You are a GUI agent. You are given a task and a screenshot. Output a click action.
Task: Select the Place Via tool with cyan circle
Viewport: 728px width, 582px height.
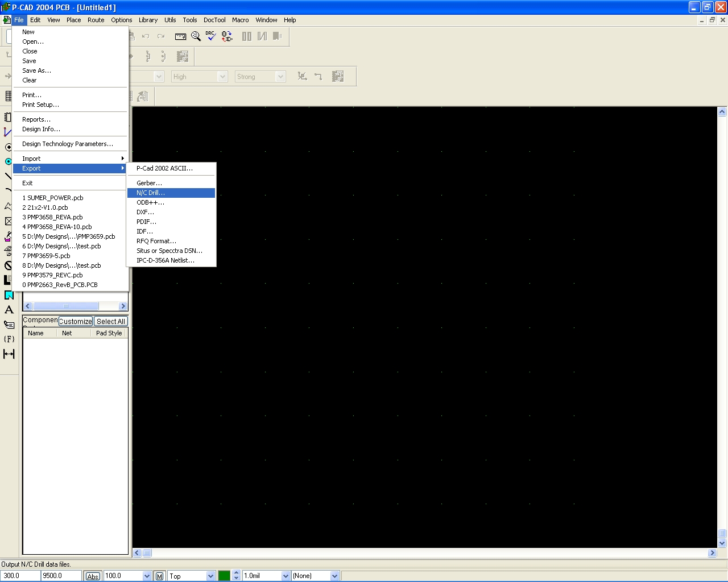click(x=8, y=161)
